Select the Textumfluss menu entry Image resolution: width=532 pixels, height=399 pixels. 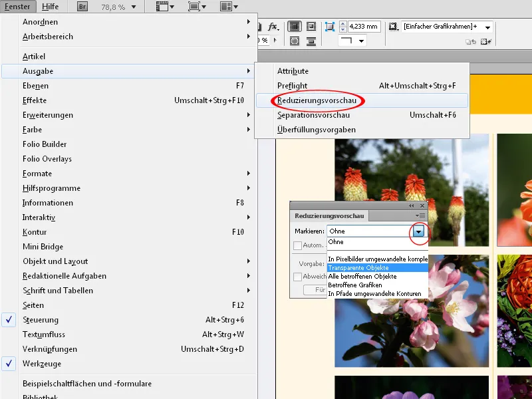(x=129, y=334)
